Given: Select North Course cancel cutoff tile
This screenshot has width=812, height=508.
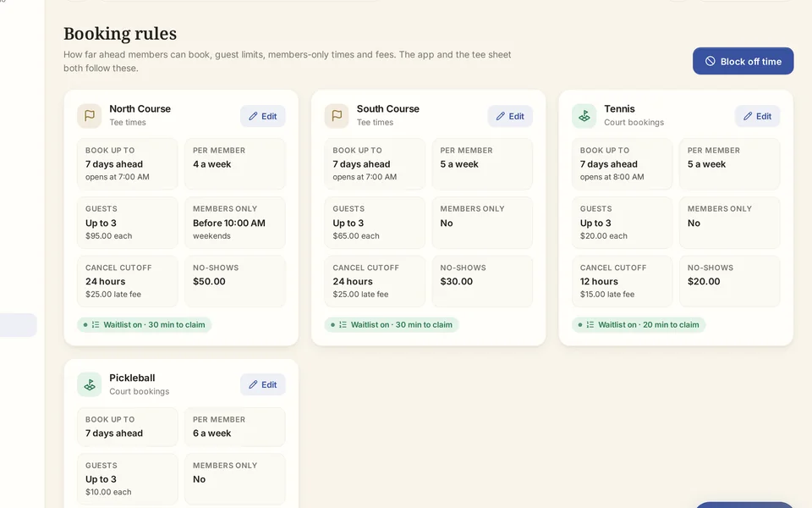Looking at the screenshot, I should click(128, 281).
